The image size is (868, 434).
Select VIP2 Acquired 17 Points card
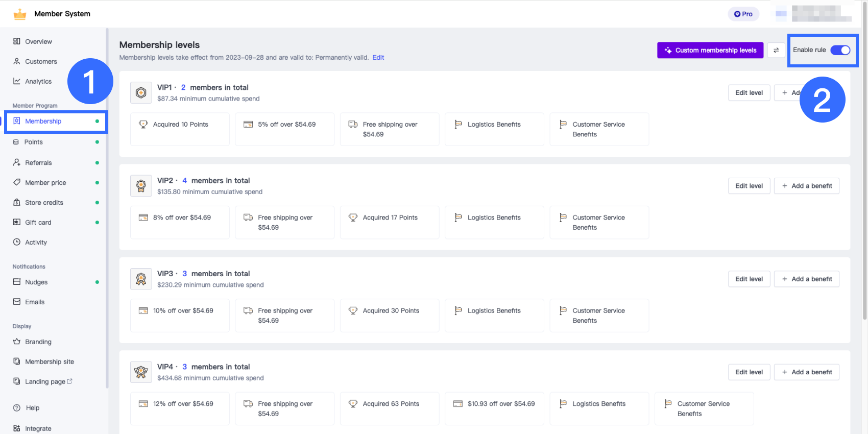pos(390,222)
